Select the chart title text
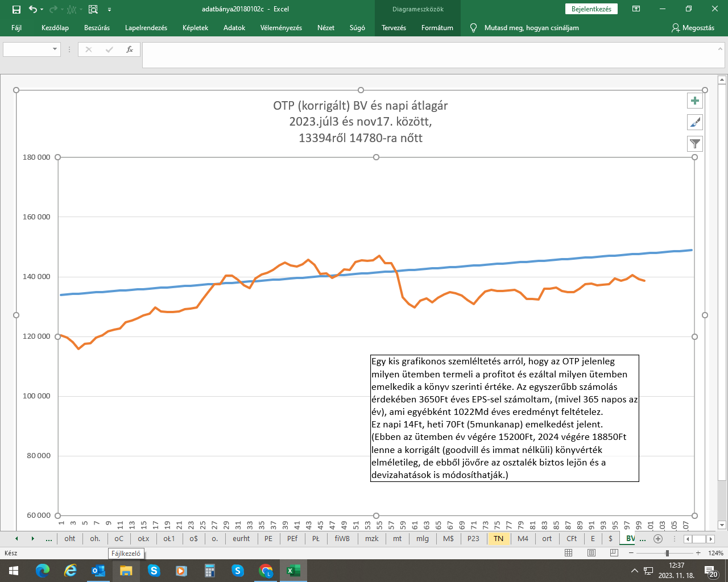Screen dimensions: 728x582 tap(361, 122)
